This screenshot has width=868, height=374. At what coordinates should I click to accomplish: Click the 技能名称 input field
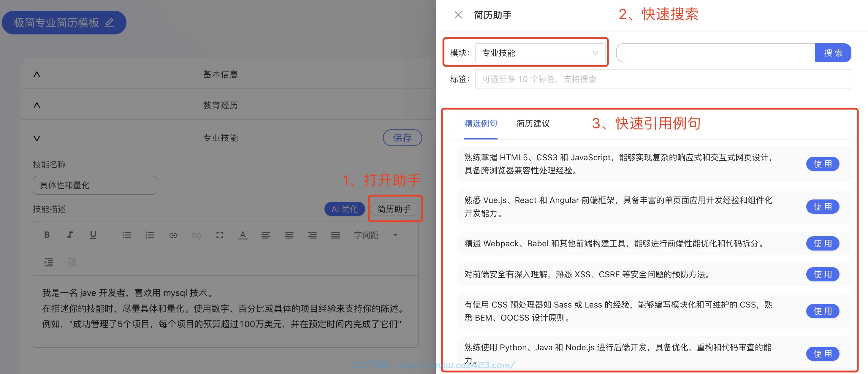click(x=95, y=185)
